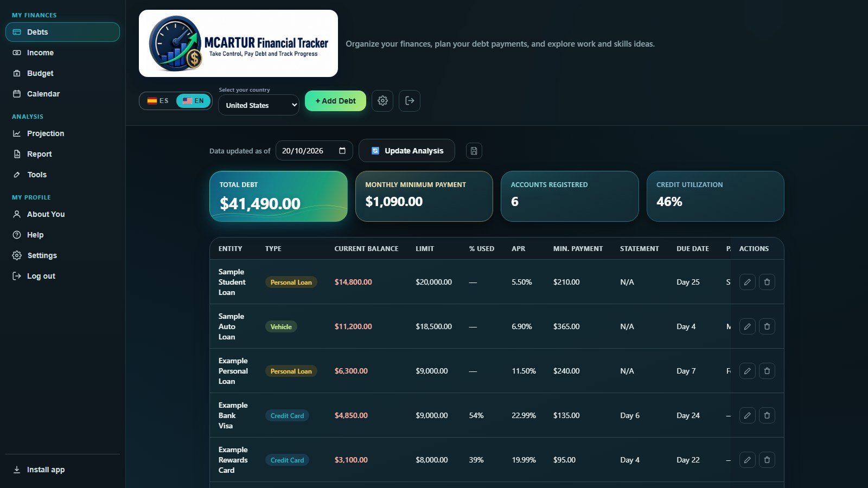Click the save disk icon next to Update Analysis
The image size is (868, 488).
pos(474,151)
